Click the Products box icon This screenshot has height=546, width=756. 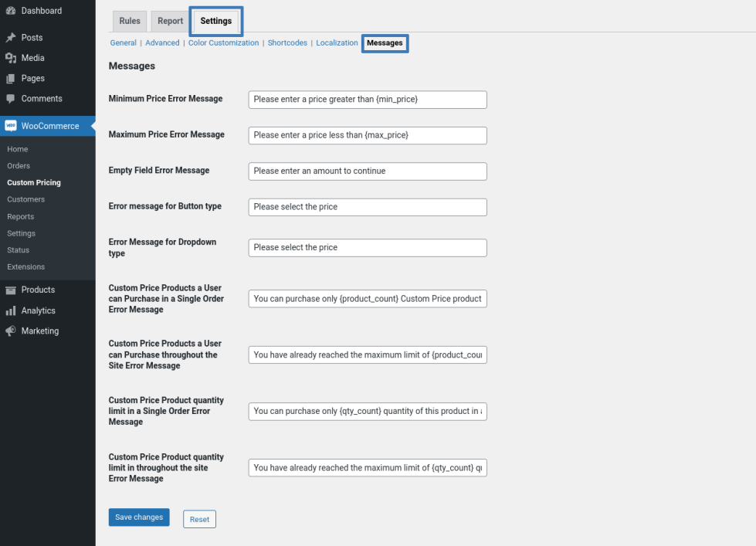coord(11,290)
